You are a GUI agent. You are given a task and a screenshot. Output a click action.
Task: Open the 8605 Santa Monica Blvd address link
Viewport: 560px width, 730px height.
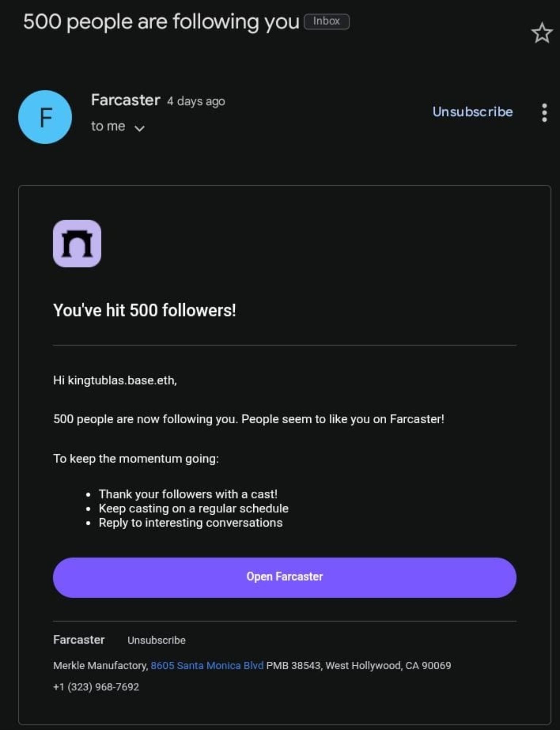(207, 665)
